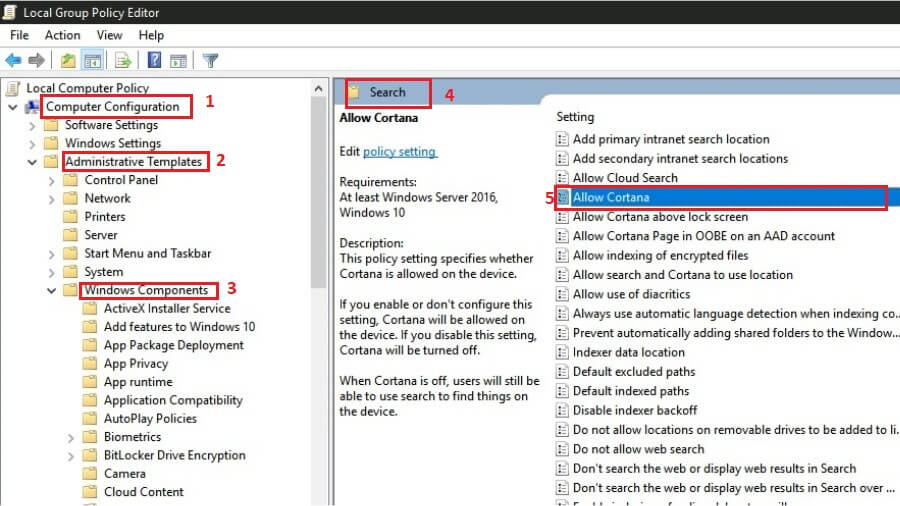The width and height of the screenshot is (900, 506).
Task: Select App Package Deployment folder
Action: tap(173, 345)
